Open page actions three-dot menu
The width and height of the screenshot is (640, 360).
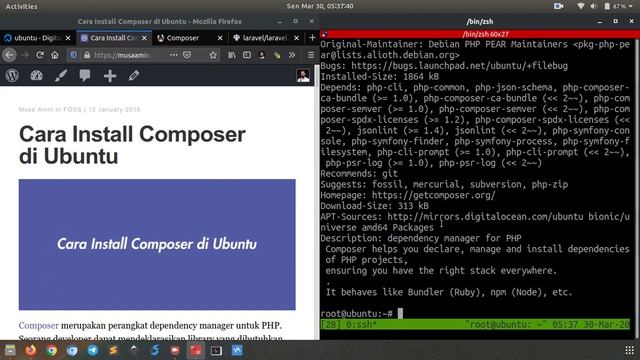point(174,55)
